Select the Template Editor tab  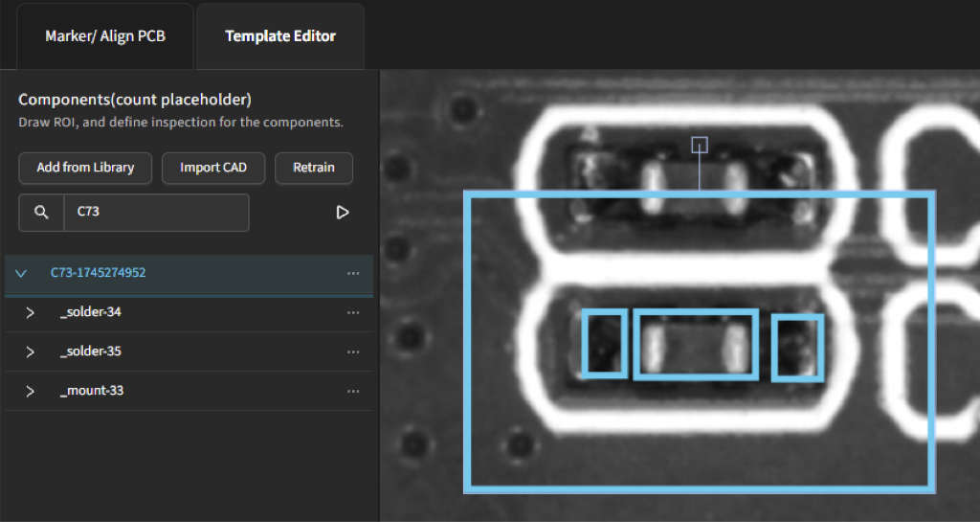280,36
